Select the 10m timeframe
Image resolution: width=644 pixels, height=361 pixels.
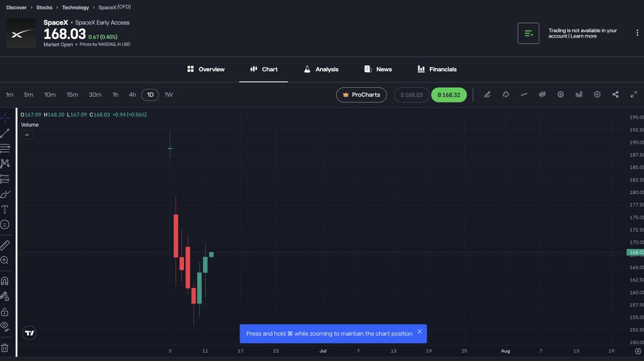50,95
